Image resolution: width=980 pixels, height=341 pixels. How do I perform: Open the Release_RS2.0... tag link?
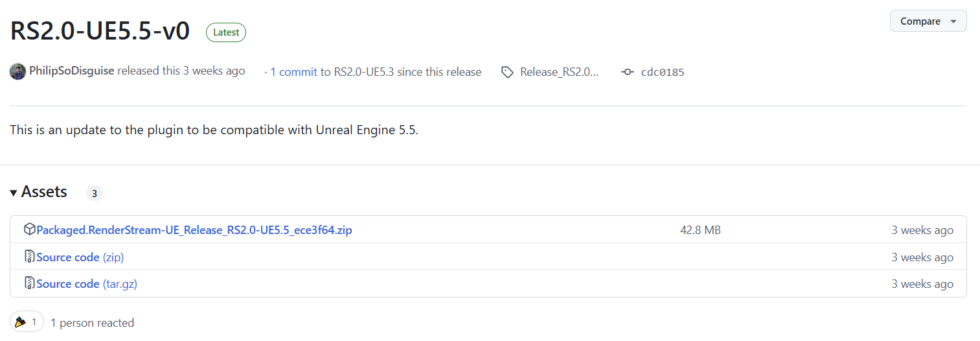click(559, 72)
